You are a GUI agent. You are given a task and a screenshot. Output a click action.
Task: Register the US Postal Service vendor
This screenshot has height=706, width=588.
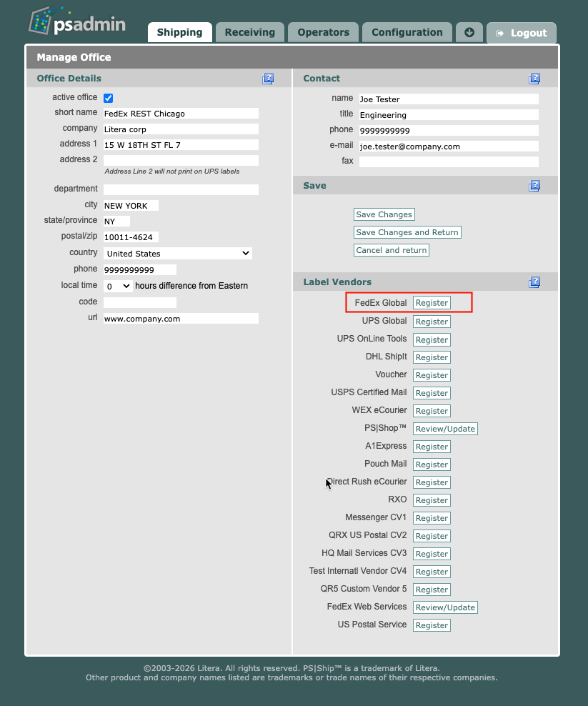(432, 625)
